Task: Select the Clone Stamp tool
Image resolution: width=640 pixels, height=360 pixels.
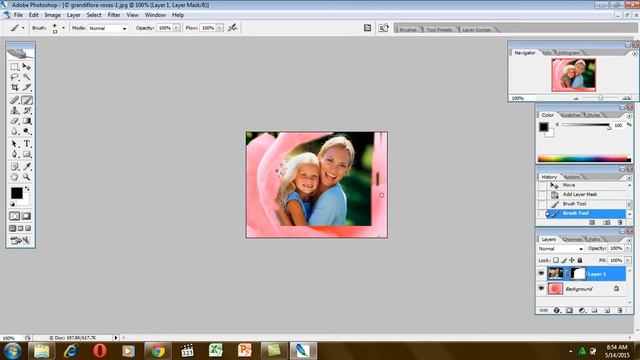Action: pyautogui.click(x=15, y=111)
